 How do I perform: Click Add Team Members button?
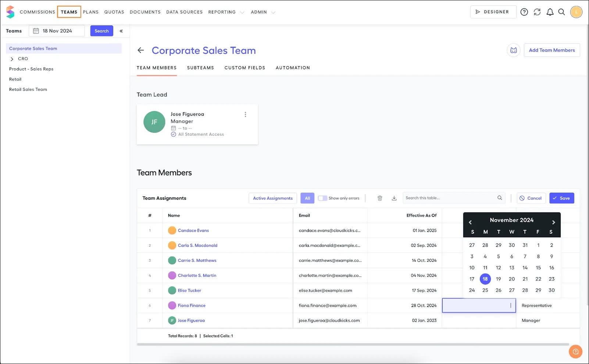(x=551, y=50)
